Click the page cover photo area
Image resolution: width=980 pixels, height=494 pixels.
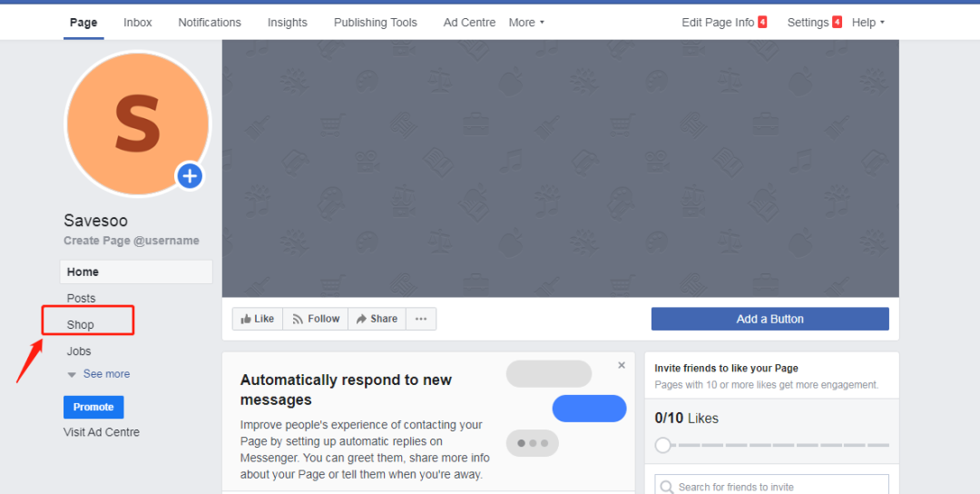(561, 168)
